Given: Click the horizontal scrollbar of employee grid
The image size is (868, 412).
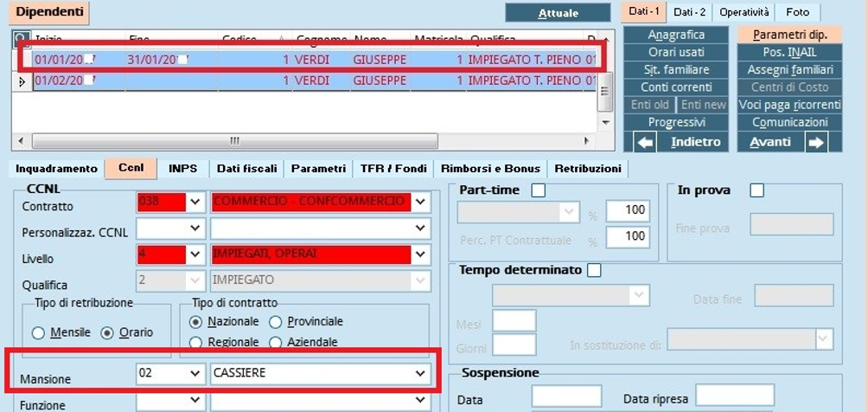Looking at the screenshot, I should point(234,141).
